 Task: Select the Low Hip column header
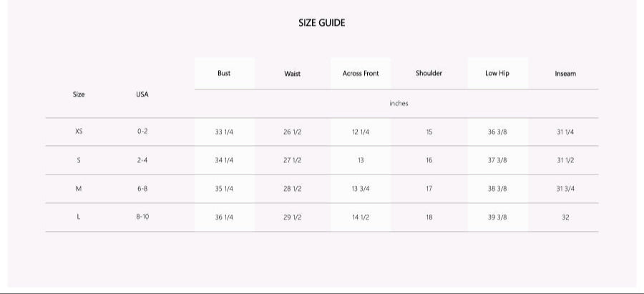[x=497, y=73]
